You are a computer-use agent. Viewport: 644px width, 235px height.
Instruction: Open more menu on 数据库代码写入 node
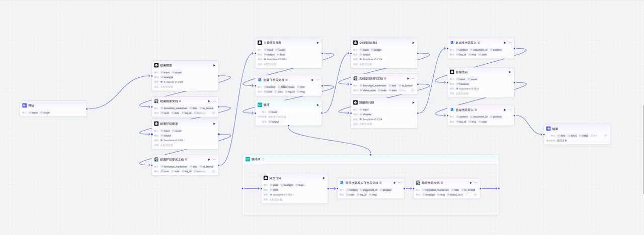(x=510, y=43)
